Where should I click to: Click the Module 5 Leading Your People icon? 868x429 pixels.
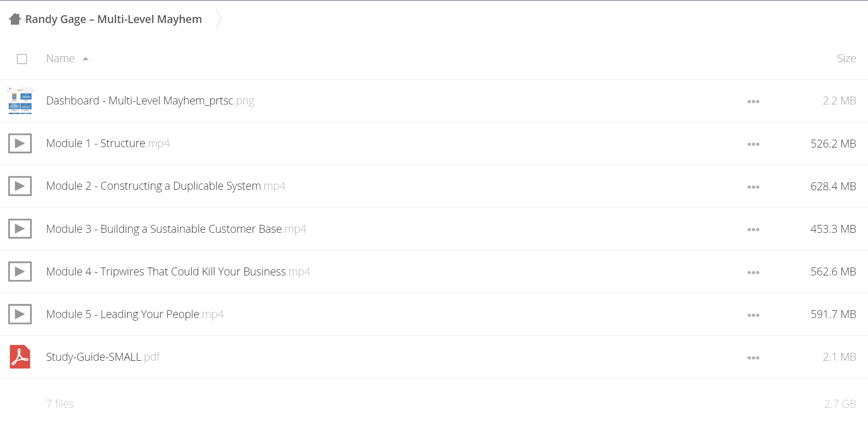tap(20, 314)
